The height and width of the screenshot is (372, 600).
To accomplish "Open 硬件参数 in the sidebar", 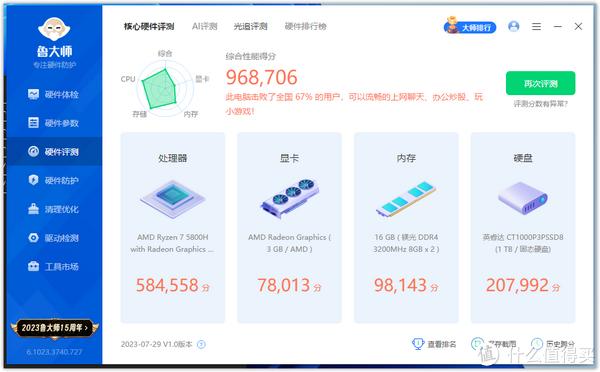I will tap(53, 123).
